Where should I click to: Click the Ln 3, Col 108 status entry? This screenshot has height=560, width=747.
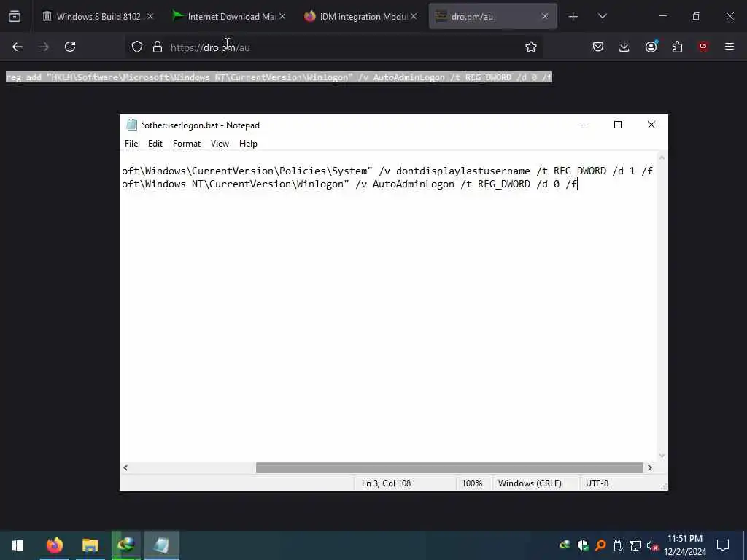(x=386, y=483)
